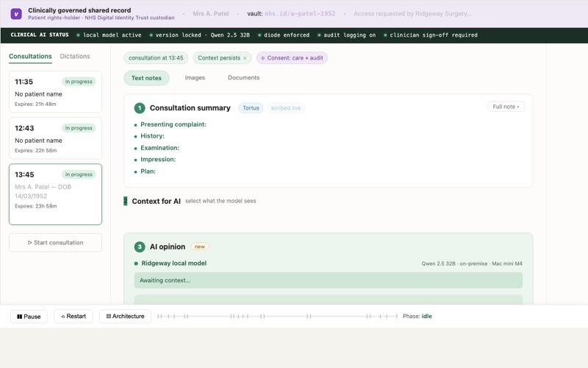Select the Images tab
588x368 pixels.
[195, 78]
